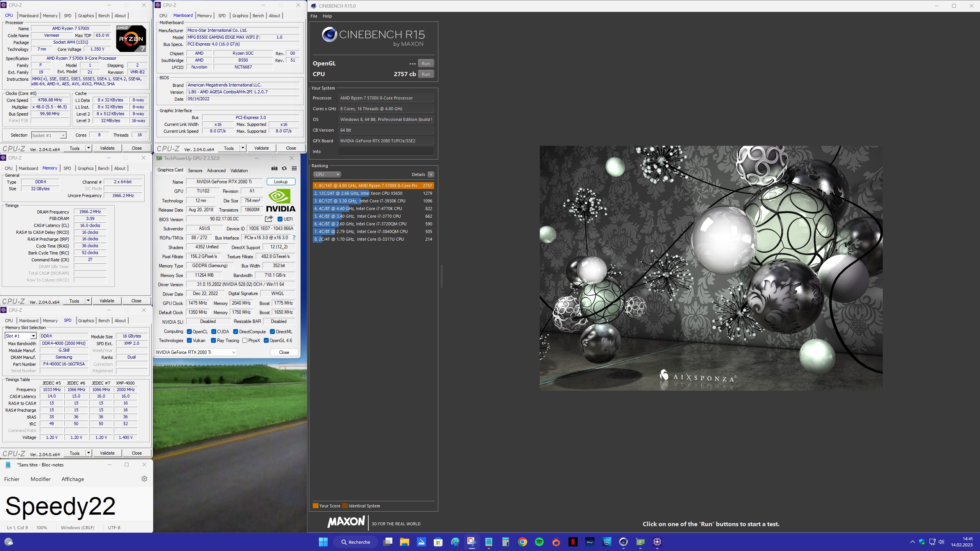The image size is (980, 551).
Task: Open the Notepad taskbar icon
Action: [489, 542]
